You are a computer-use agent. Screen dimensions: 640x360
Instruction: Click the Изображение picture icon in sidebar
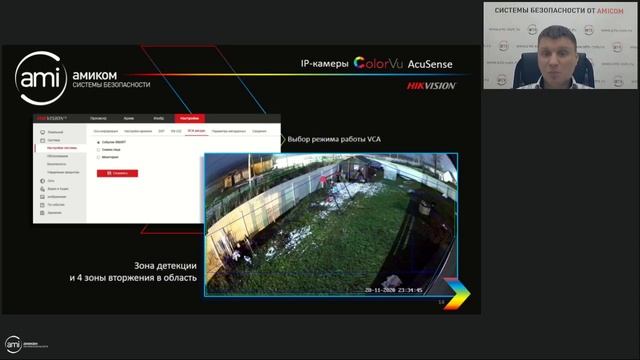42,197
